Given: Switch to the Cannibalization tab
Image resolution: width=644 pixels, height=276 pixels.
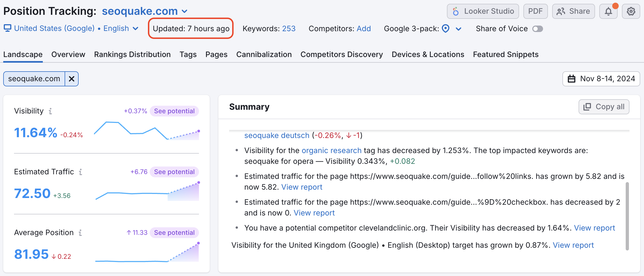Looking at the screenshot, I should click(x=264, y=54).
